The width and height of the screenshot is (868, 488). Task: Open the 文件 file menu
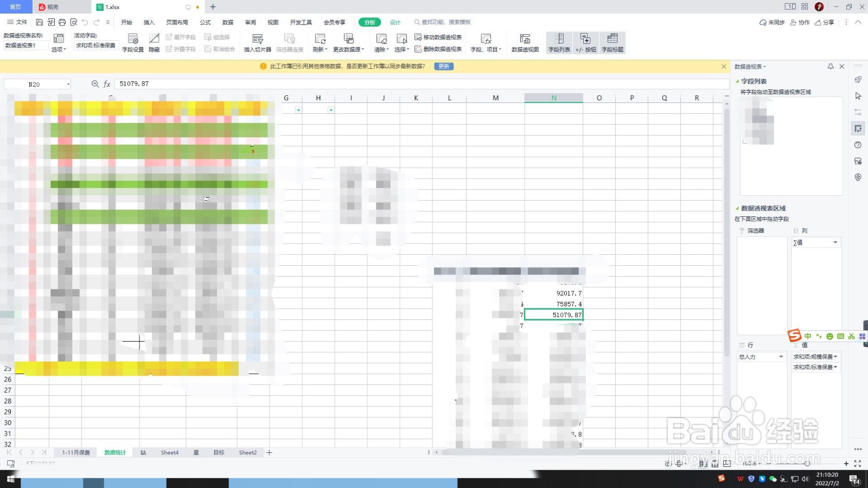[17, 22]
